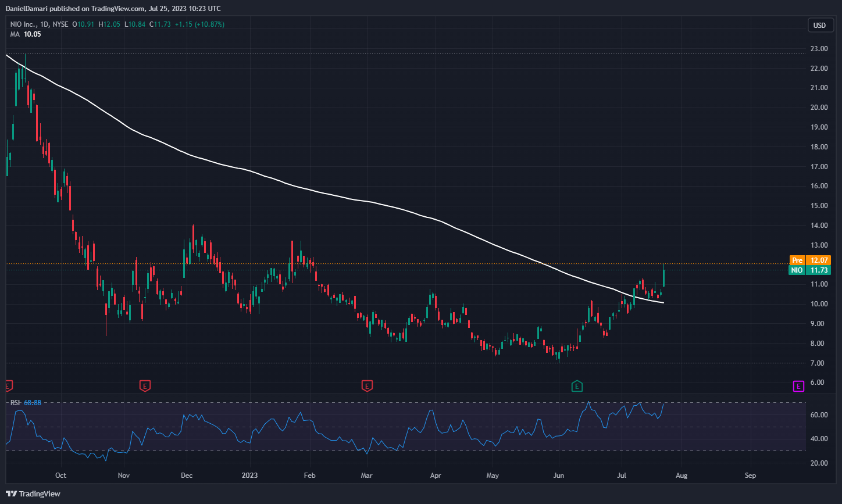Screen dimensions: 842x504
Task: Click 14.00 on the price axis
Action: (x=819, y=226)
